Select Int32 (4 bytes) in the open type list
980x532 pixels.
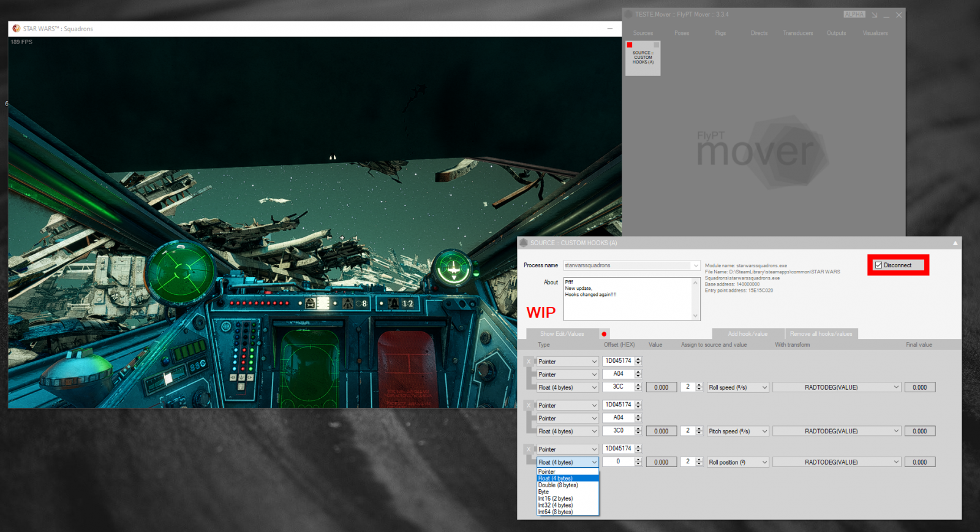(556, 505)
